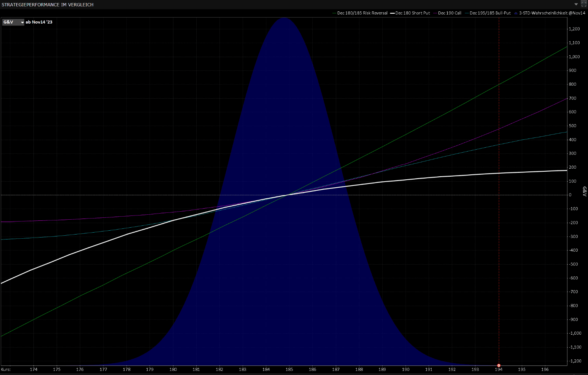Click the red price marker at 194

pos(499,365)
